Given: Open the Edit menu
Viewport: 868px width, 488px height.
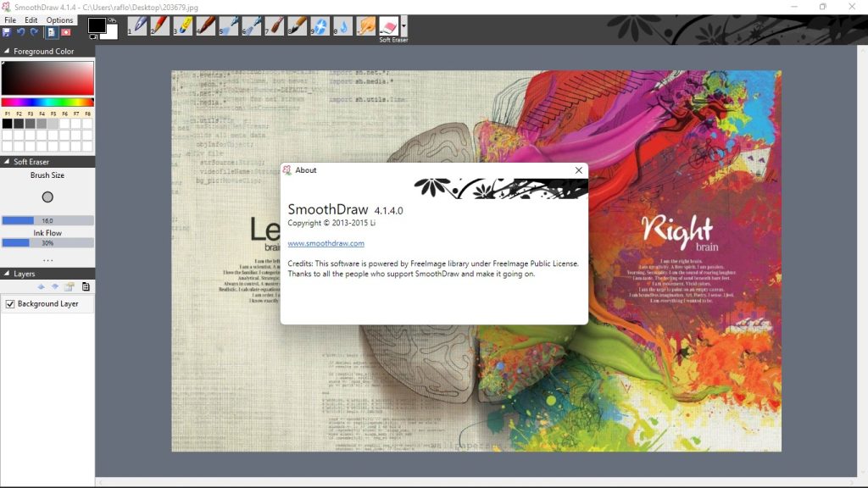Looking at the screenshot, I should [31, 19].
